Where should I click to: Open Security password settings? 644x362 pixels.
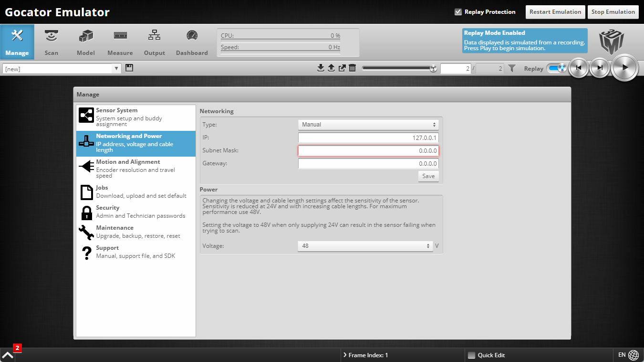(136, 212)
